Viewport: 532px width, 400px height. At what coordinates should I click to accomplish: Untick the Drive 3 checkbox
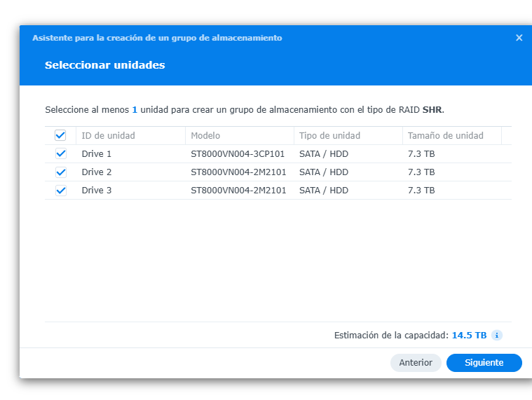pyautogui.click(x=60, y=190)
